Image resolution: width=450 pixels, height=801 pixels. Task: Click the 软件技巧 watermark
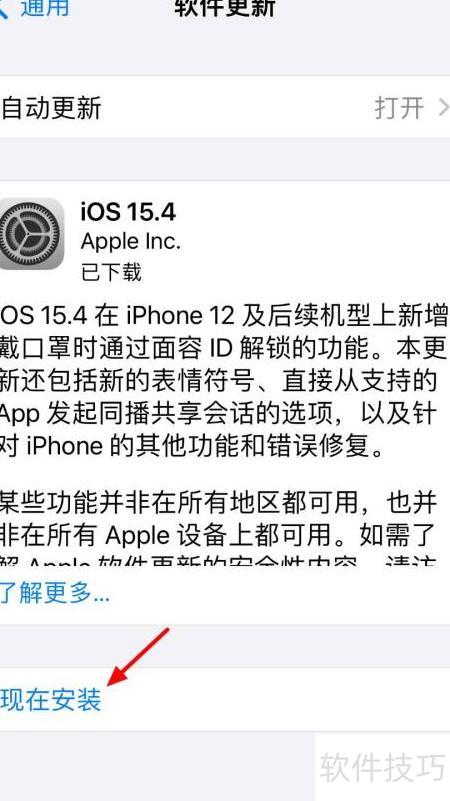point(383,767)
